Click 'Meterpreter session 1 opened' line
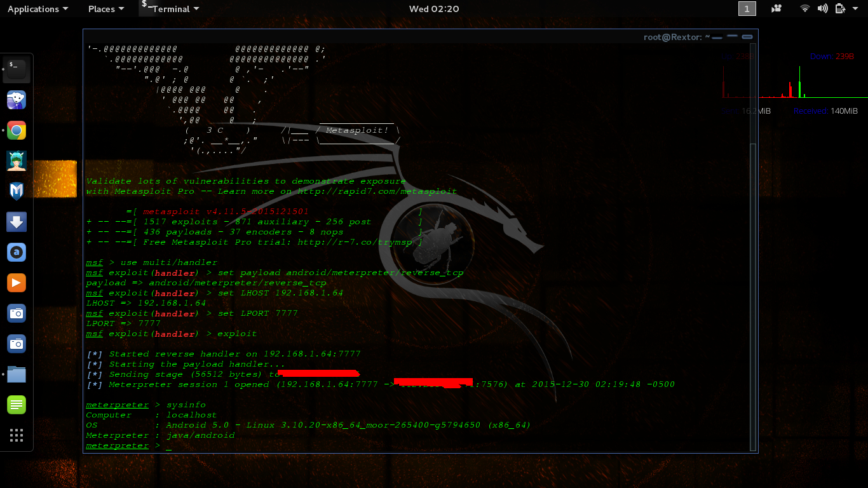The image size is (868, 488). click(x=380, y=384)
